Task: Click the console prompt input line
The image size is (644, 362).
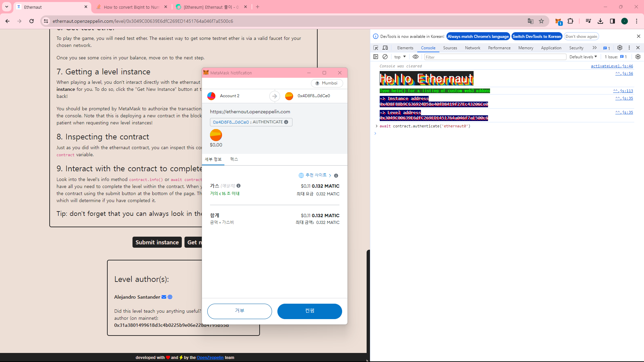Action: 506,133
